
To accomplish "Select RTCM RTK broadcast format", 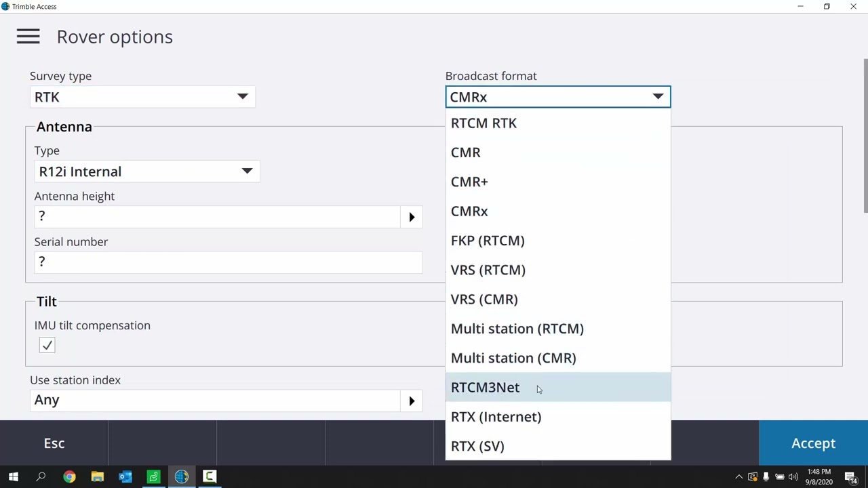I will click(558, 123).
